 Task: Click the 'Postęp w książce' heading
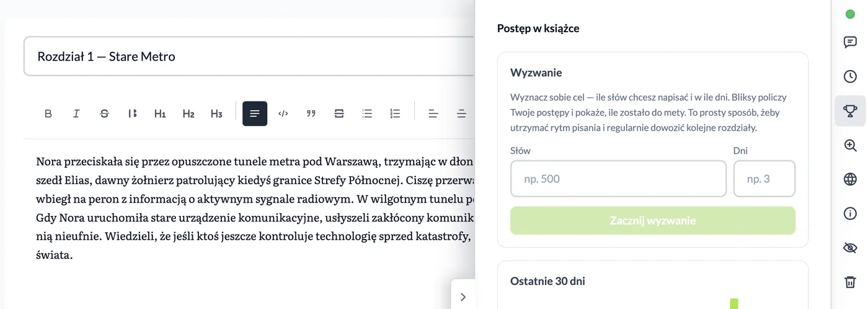point(538,28)
